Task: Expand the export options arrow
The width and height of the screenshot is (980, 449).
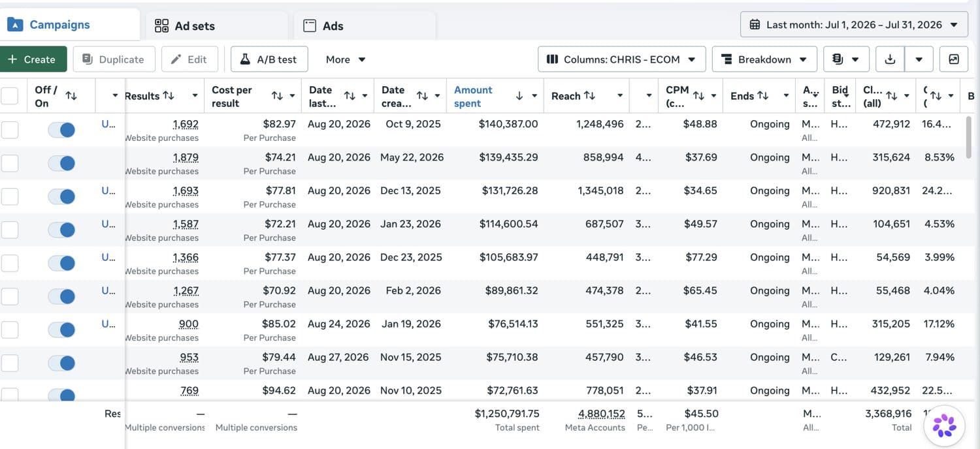Action: point(919,59)
